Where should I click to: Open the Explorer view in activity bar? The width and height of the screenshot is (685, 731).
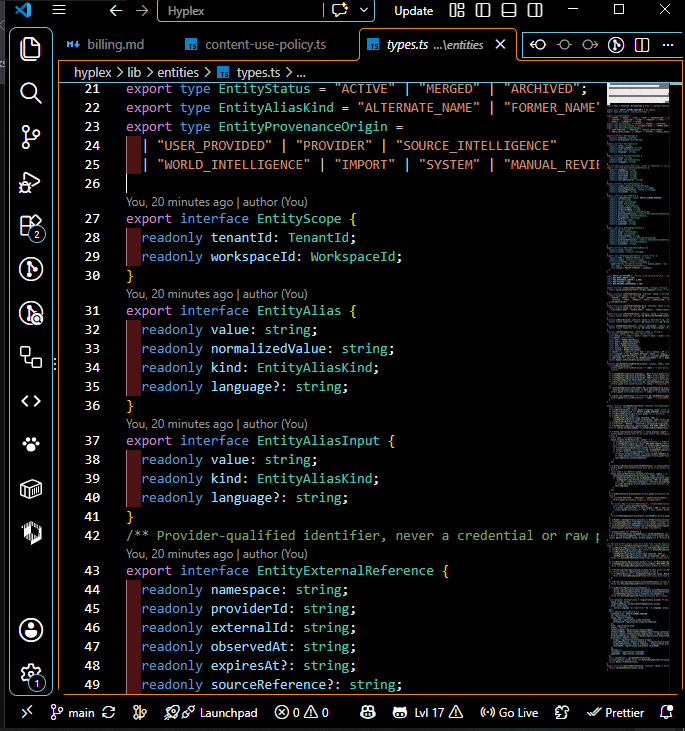(x=31, y=49)
